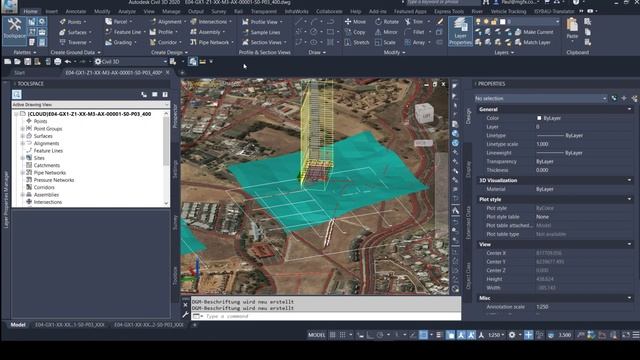
Task: Click the Copy button in Modify panel
Action: click(x=355, y=32)
